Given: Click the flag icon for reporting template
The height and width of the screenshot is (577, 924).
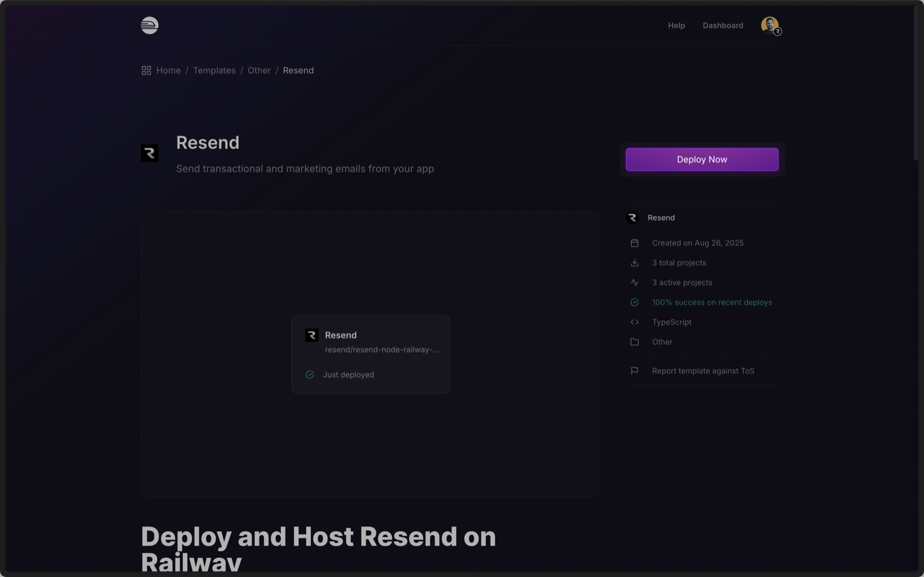Looking at the screenshot, I should (634, 371).
